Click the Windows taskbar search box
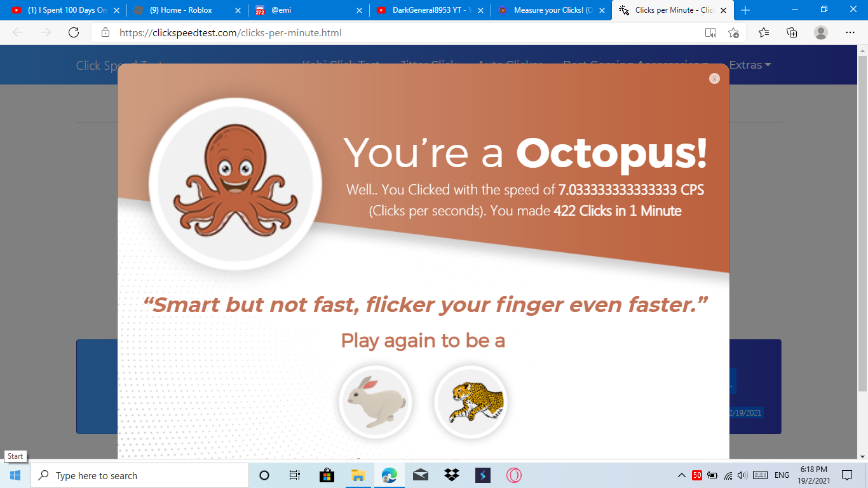The width and height of the screenshot is (868, 488). click(x=140, y=475)
